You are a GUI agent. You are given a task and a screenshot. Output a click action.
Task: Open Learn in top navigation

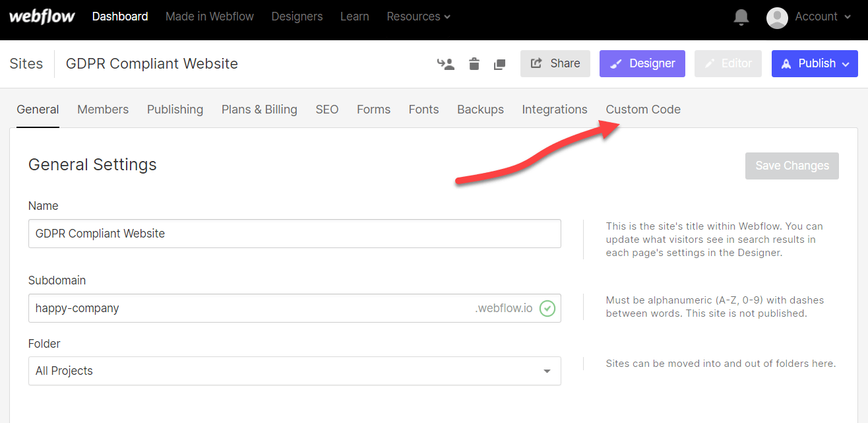pyautogui.click(x=355, y=16)
